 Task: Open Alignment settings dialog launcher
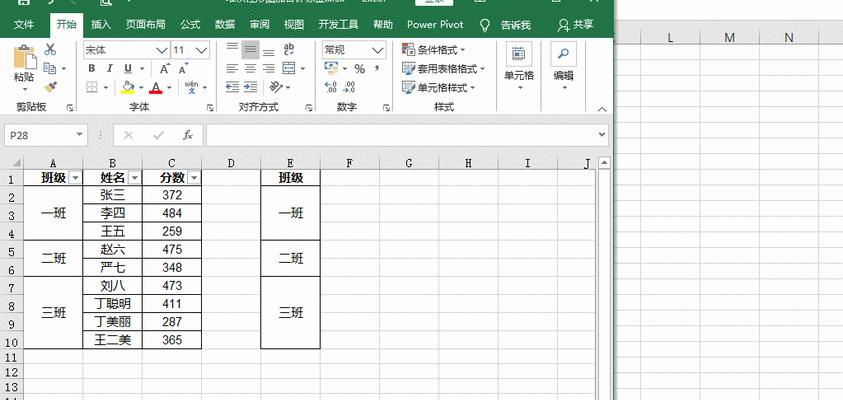pyautogui.click(x=309, y=108)
